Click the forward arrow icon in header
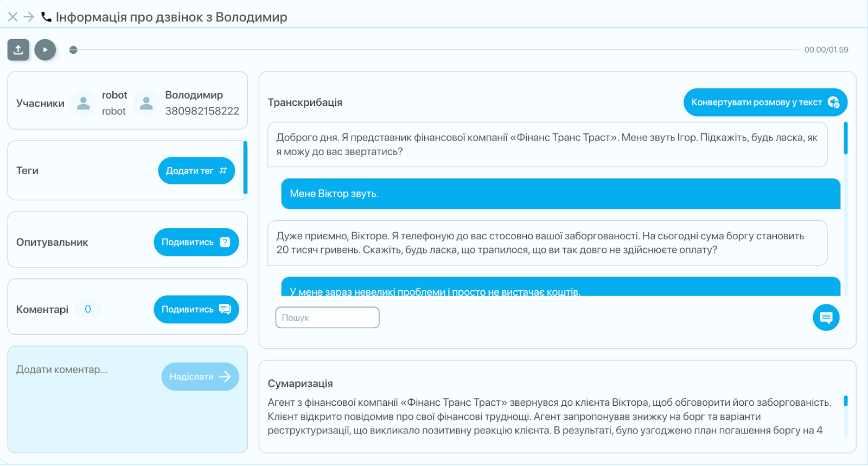 [29, 17]
